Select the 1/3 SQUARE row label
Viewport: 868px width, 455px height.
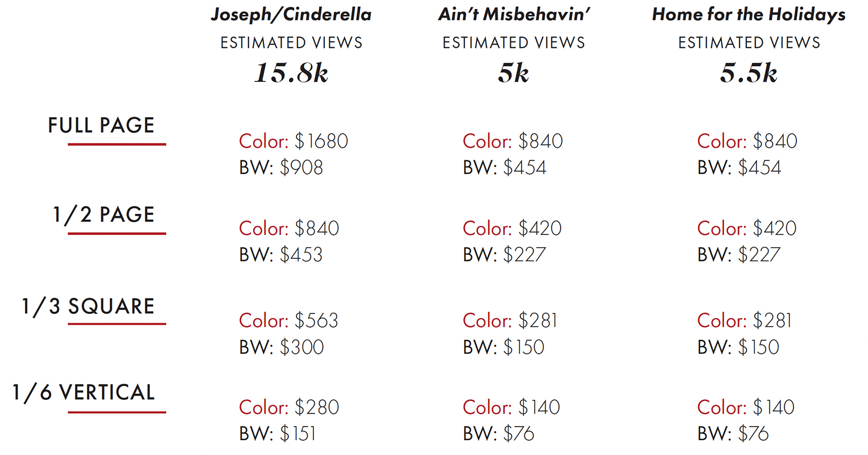[88, 306]
